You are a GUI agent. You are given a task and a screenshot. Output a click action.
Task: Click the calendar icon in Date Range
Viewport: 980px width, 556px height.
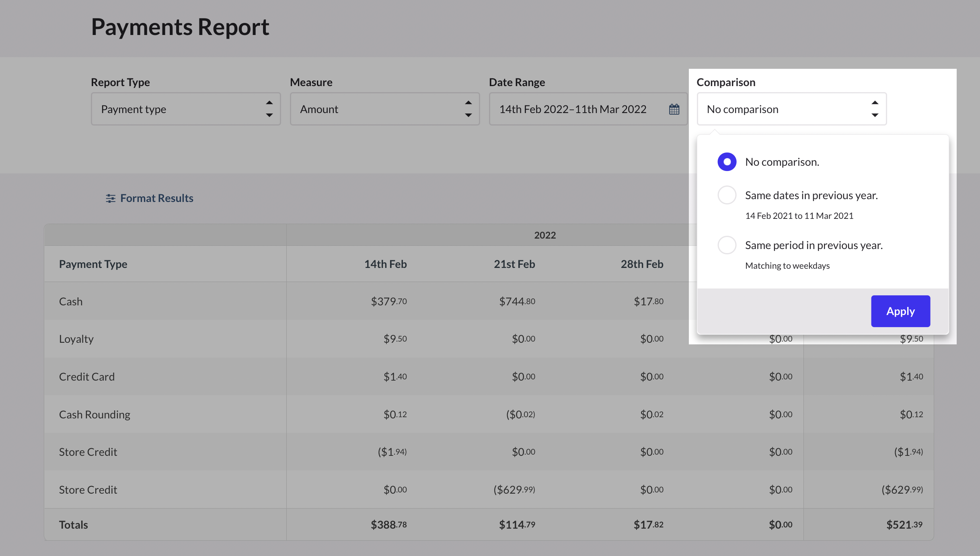674,109
